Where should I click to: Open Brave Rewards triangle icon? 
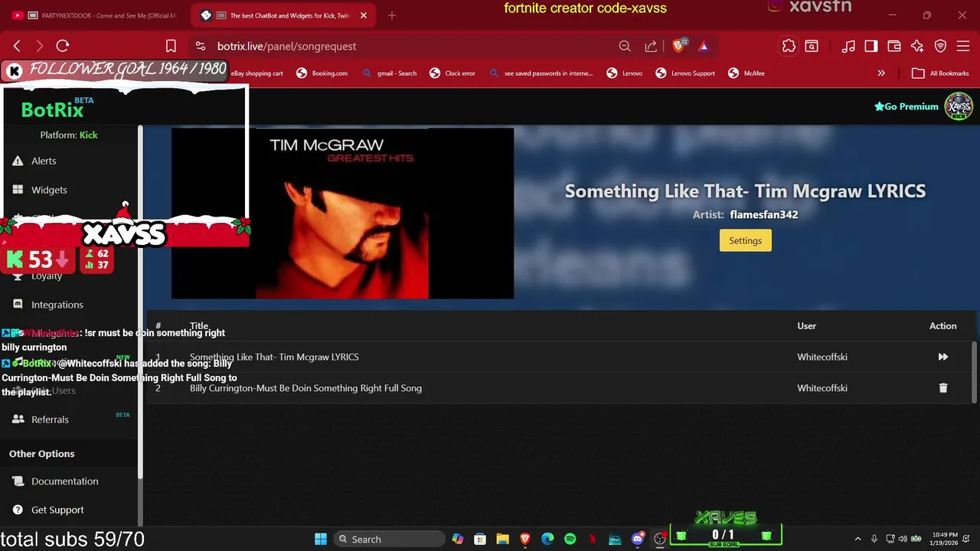(704, 46)
